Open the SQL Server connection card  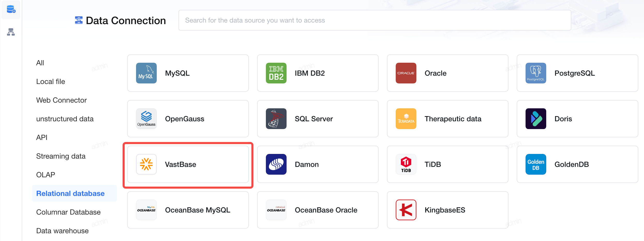[x=318, y=119]
